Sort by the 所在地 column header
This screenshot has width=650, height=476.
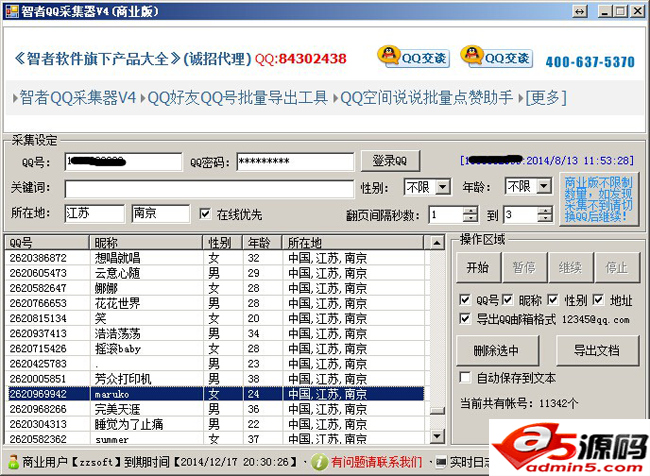tap(353, 242)
